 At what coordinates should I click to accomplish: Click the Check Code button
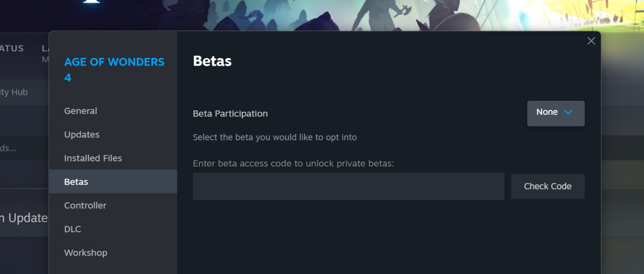coord(548,186)
